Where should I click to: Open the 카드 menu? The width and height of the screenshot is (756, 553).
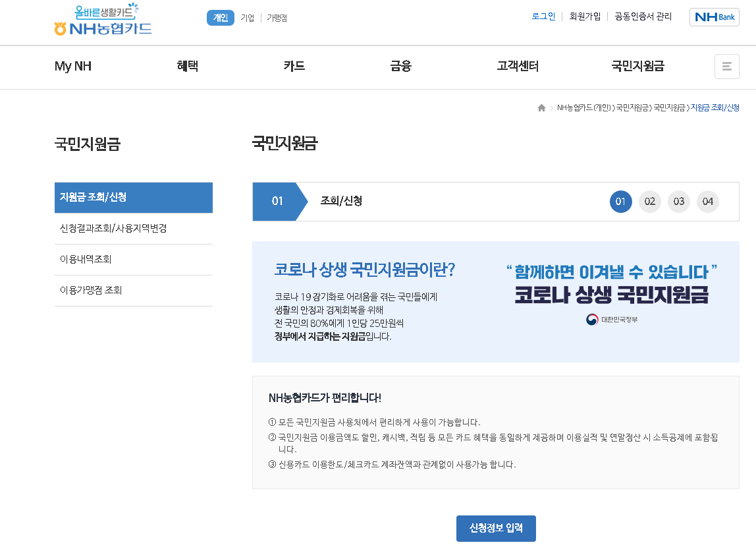pos(294,66)
